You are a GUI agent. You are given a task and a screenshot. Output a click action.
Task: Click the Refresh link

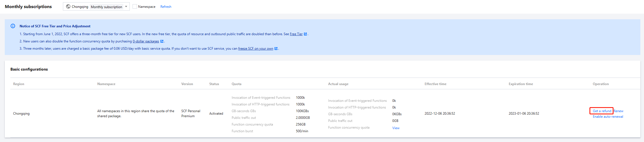166,7
